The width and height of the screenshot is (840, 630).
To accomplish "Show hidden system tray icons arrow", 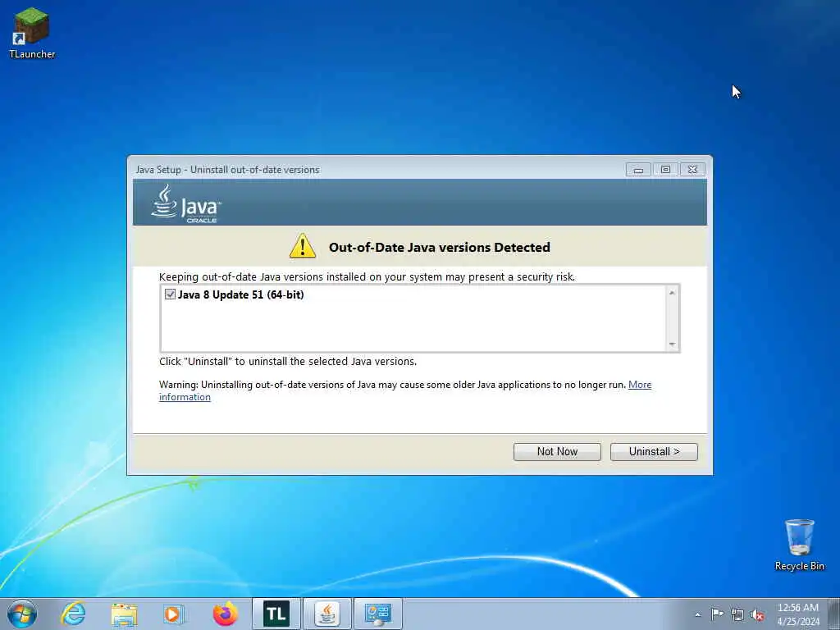I will pos(697,614).
